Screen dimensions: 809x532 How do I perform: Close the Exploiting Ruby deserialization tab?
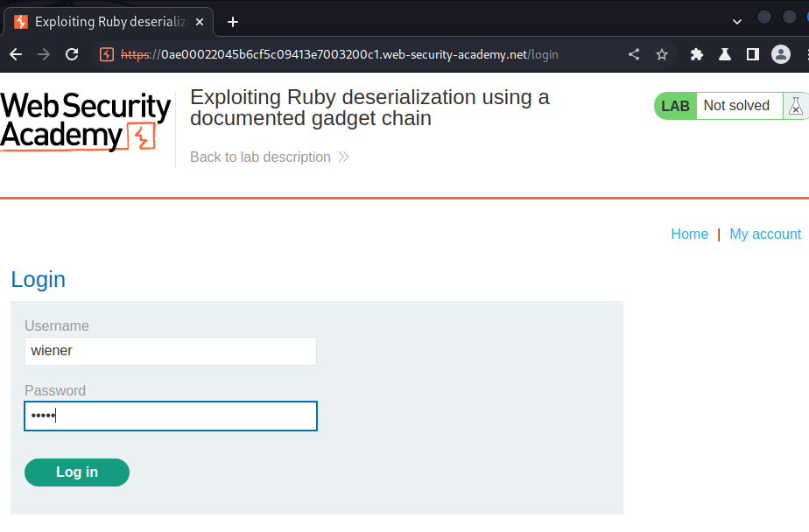point(200,22)
